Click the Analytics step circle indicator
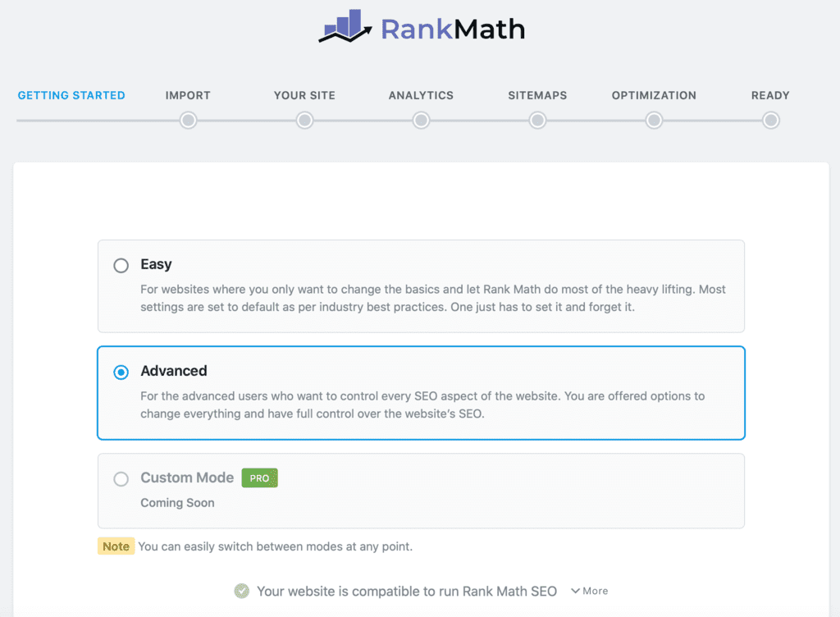Screen dimensions: 840x617 coord(421,120)
